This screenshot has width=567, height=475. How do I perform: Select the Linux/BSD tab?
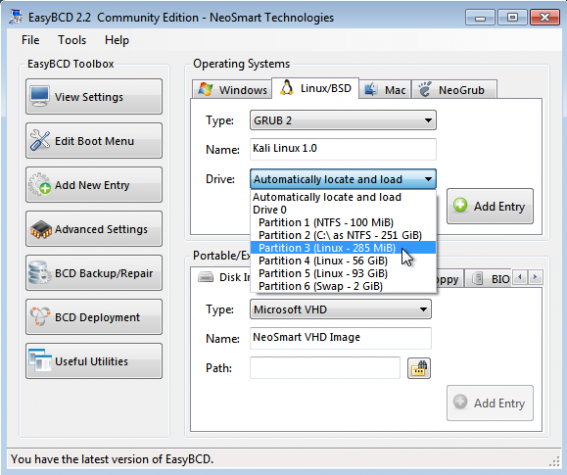click(315, 88)
